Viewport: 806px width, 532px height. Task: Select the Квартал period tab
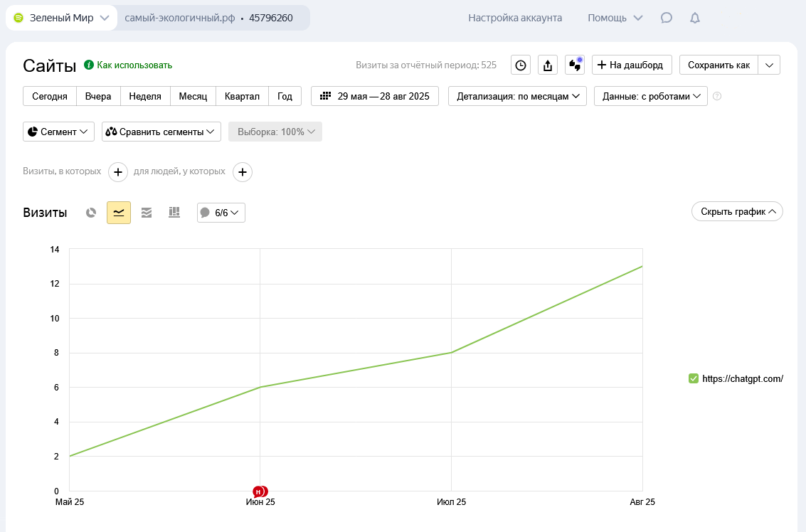tap(242, 96)
